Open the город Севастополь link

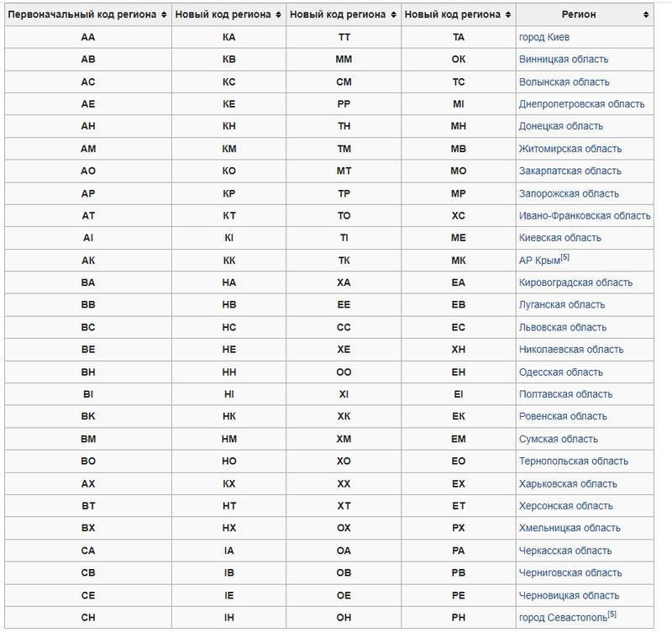point(562,618)
